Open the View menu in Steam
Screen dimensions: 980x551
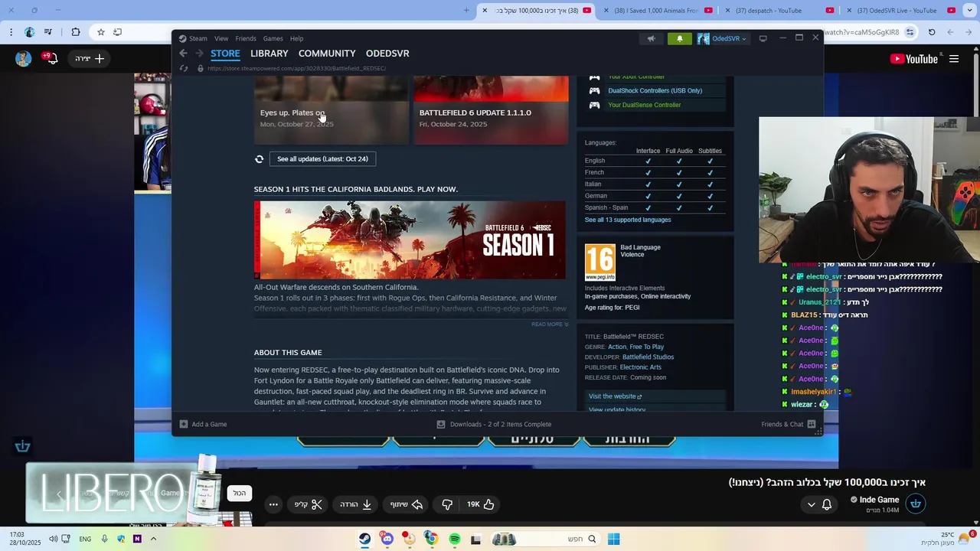click(x=221, y=38)
